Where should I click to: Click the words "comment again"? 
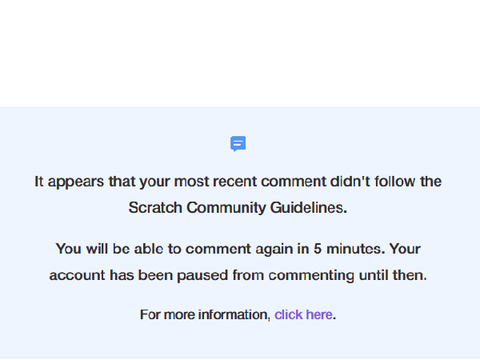(240, 250)
